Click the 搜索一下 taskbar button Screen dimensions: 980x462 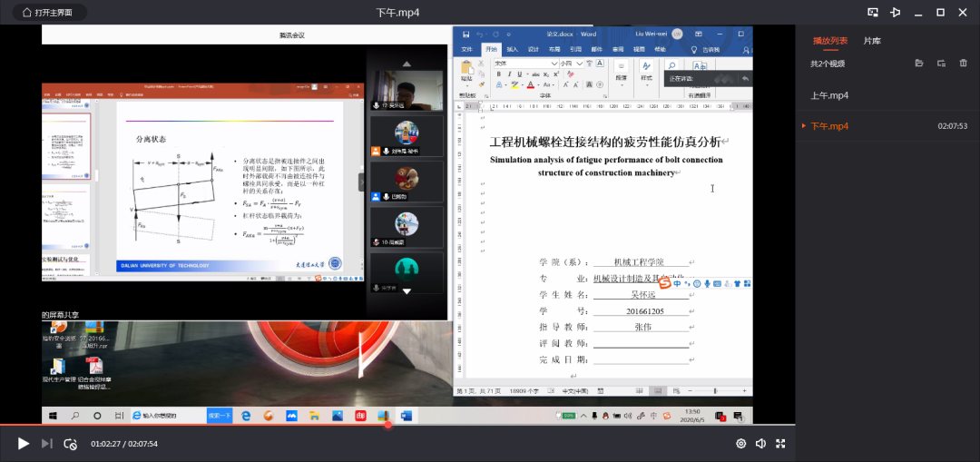(220, 416)
